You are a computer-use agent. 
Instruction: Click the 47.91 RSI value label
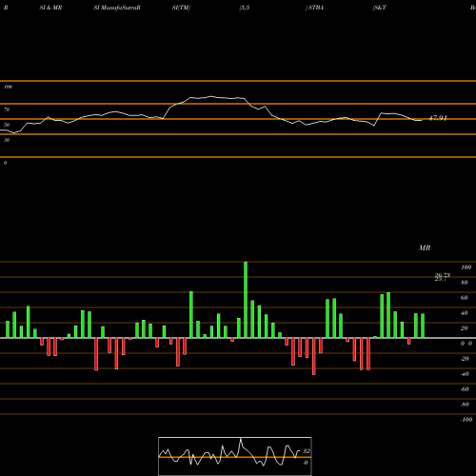tap(438, 118)
